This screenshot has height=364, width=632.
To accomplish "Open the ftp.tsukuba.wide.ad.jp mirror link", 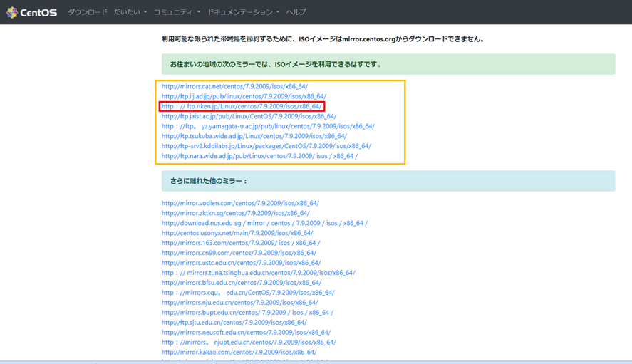I will 254,136.
